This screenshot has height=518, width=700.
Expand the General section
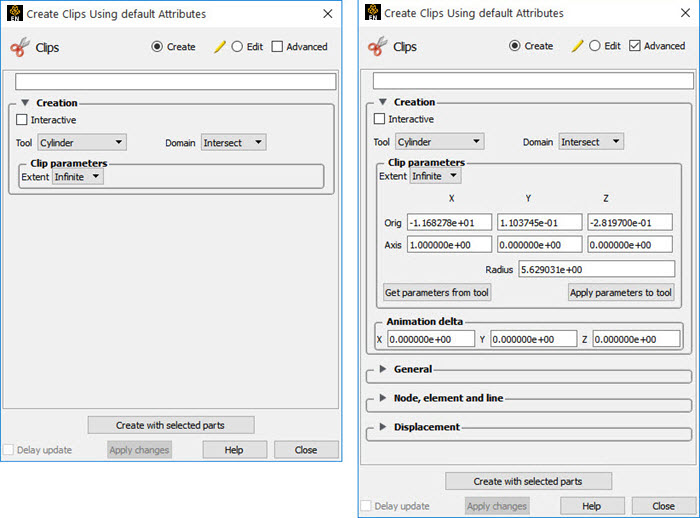pyautogui.click(x=383, y=369)
